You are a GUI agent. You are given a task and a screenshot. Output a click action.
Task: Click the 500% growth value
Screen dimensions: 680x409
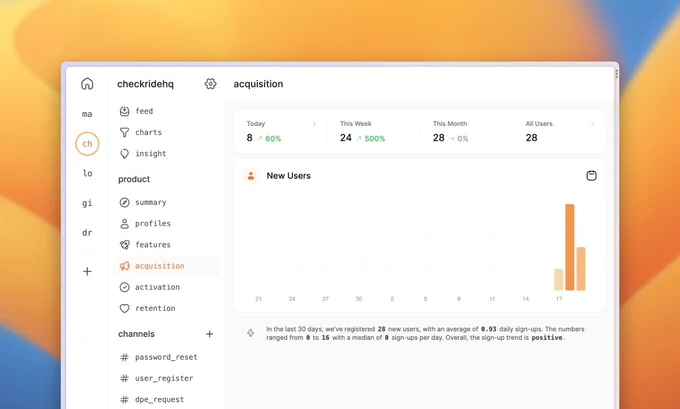(x=375, y=139)
